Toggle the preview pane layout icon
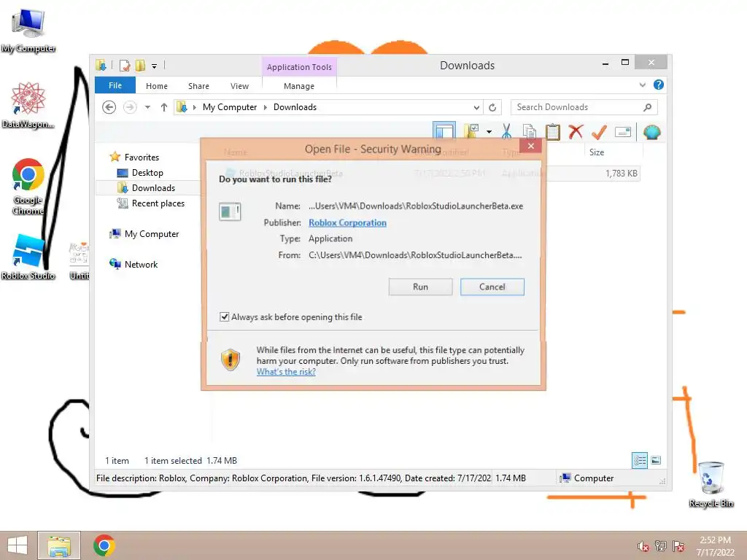747x560 pixels. coord(444,131)
